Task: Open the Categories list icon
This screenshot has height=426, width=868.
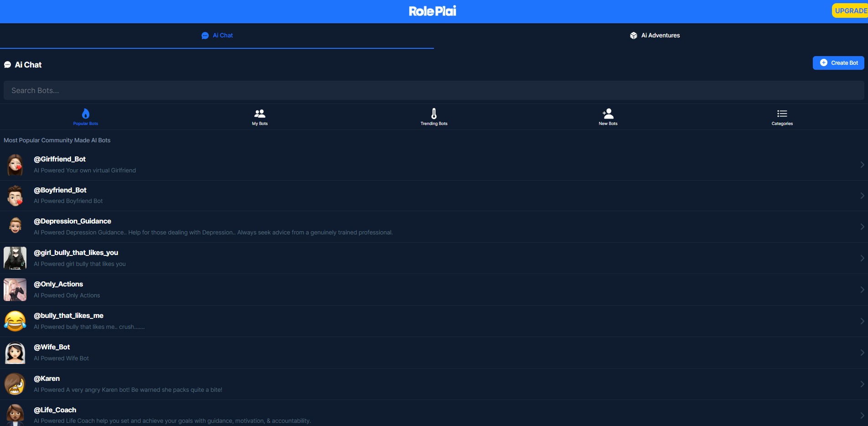Action: pyautogui.click(x=782, y=114)
